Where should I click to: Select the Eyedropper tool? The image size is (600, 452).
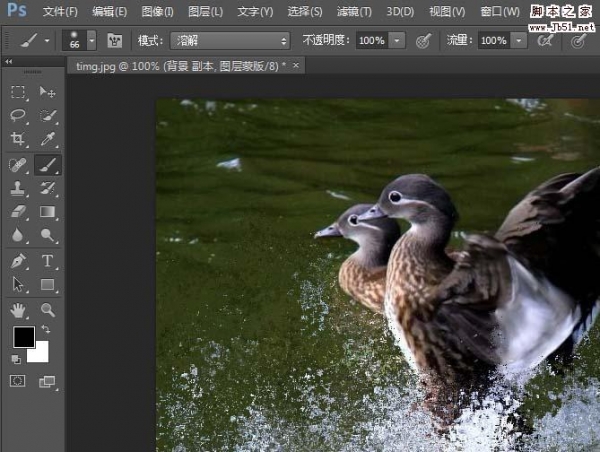click(x=47, y=140)
